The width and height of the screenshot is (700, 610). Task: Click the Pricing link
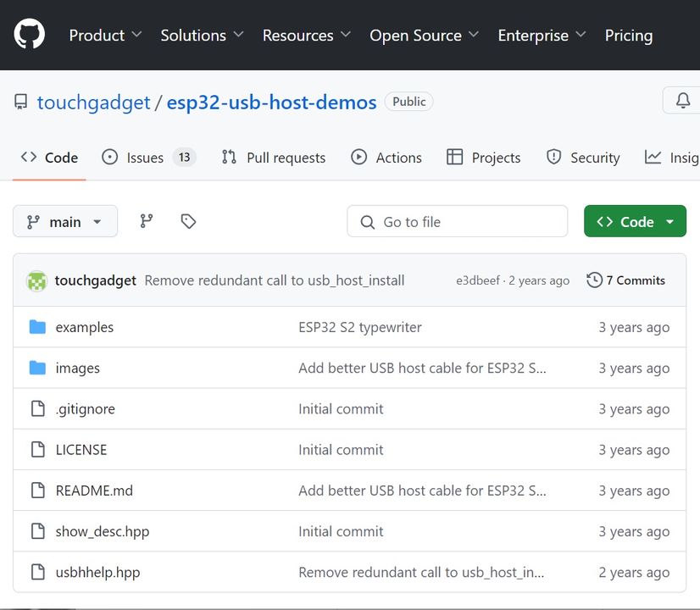[x=628, y=36]
